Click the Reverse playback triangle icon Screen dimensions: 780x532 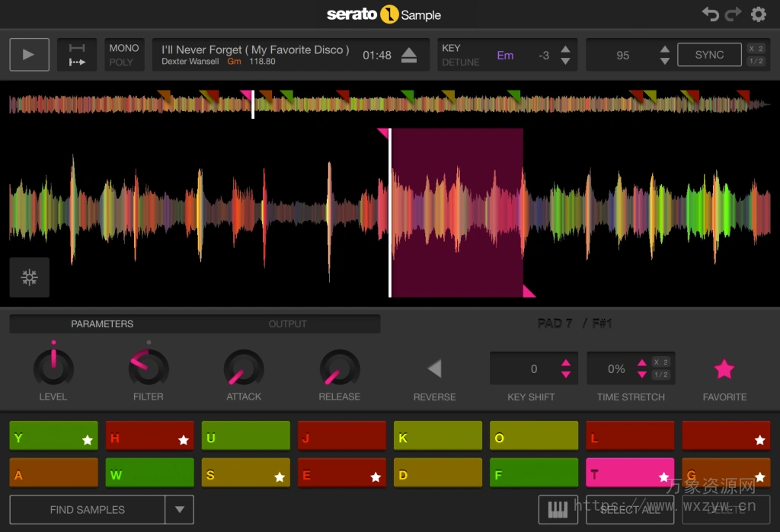pyautogui.click(x=434, y=368)
